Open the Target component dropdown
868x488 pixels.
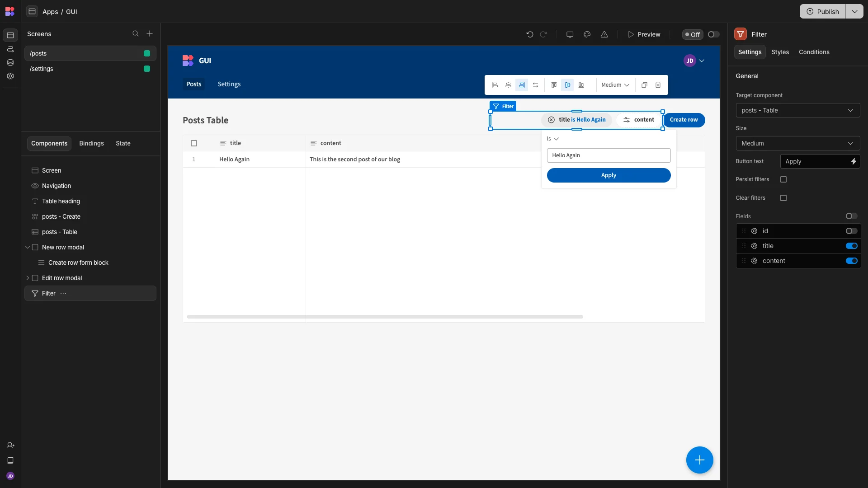(x=797, y=111)
